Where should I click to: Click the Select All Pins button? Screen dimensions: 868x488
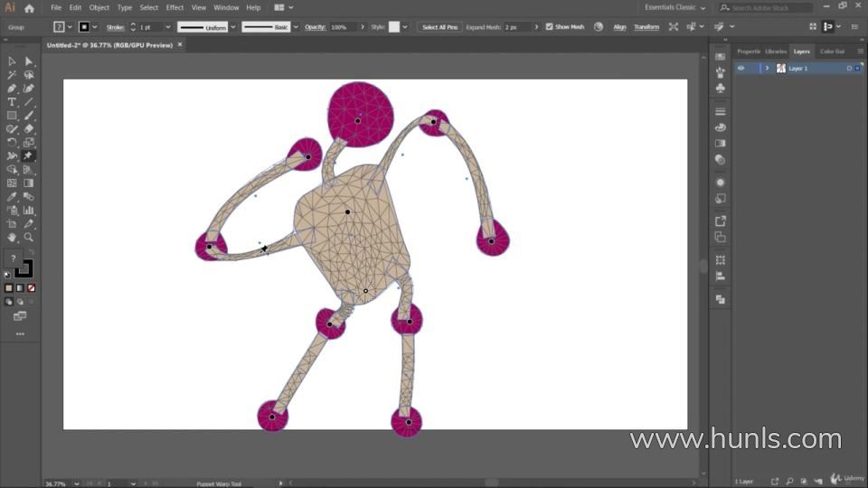[x=442, y=27]
